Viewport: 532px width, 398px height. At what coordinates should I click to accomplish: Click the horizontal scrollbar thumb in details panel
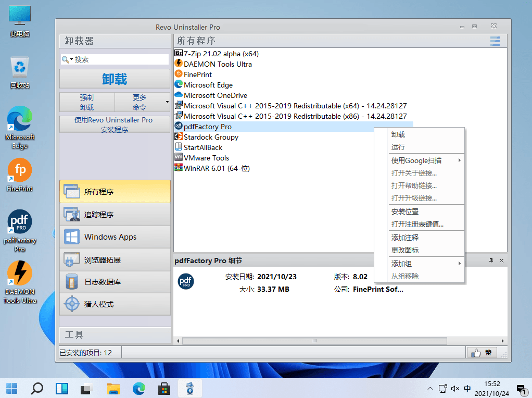[314, 341]
